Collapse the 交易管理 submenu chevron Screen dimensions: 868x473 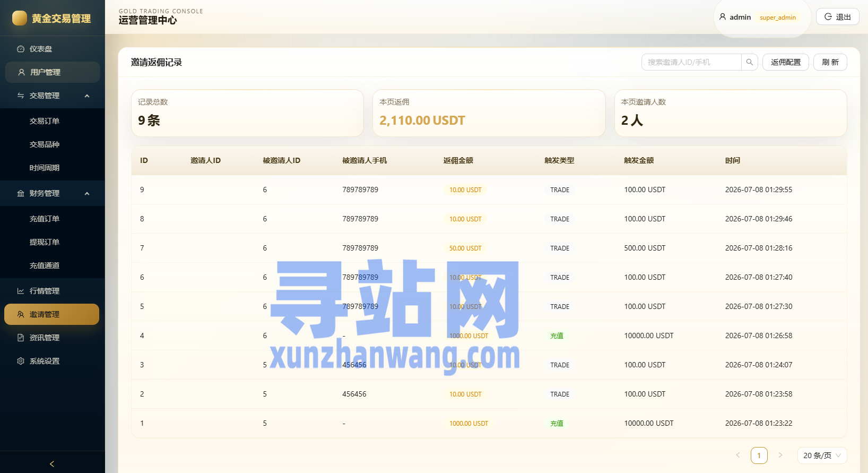click(87, 96)
